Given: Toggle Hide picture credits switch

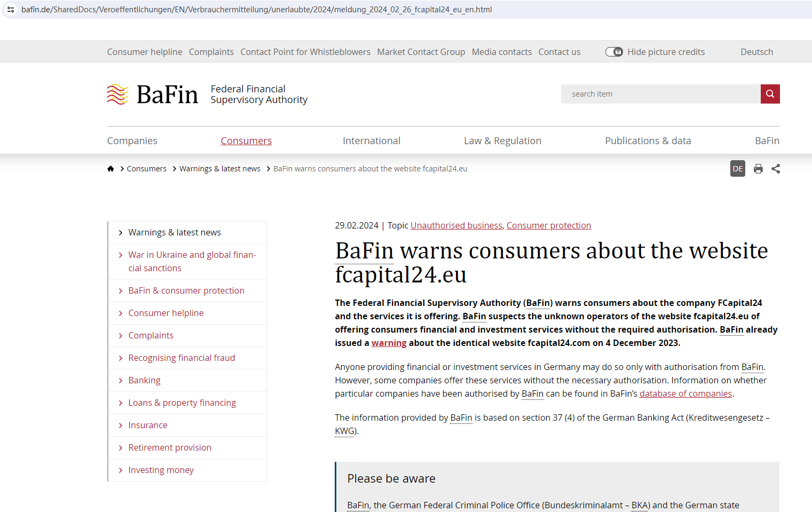Looking at the screenshot, I should (x=614, y=52).
